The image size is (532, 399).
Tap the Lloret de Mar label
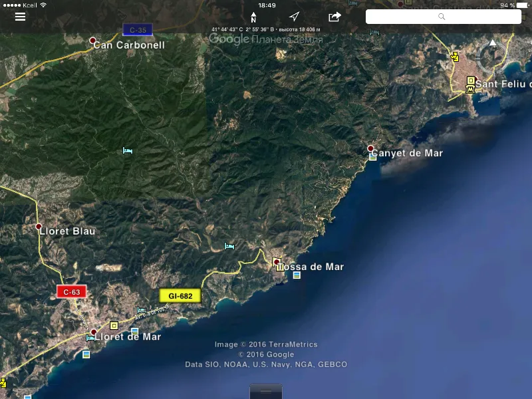(x=128, y=336)
